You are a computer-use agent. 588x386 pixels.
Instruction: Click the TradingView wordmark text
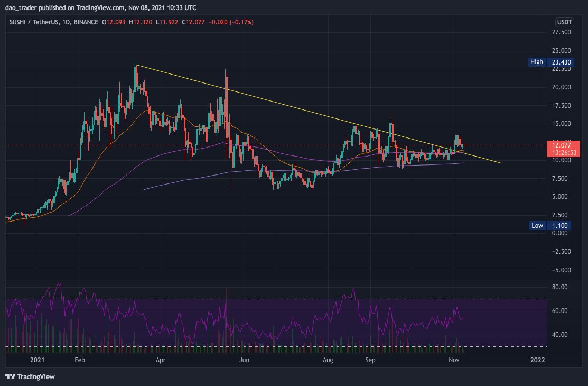[x=36, y=376]
